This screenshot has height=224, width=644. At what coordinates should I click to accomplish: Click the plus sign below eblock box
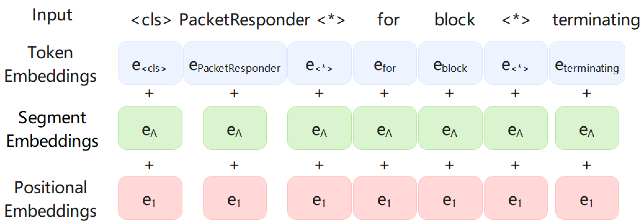pyautogui.click(x=449, y=93)
